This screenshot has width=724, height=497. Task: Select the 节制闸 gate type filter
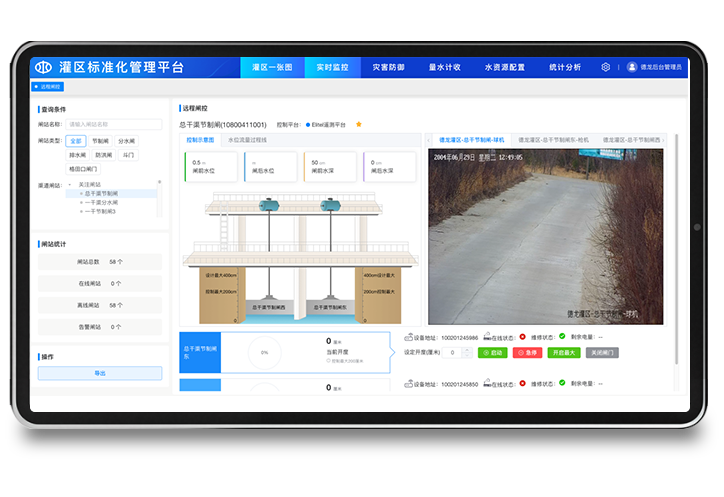point(101,141)
